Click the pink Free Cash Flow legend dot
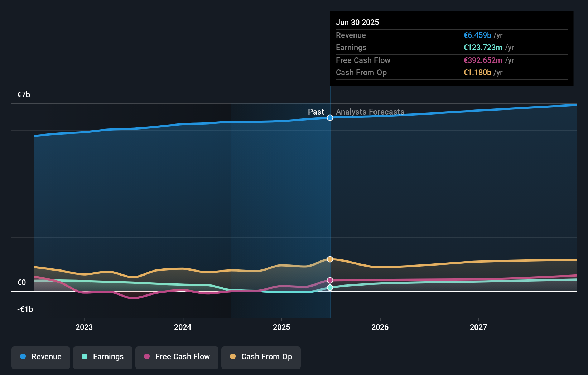Screen dimensions: 588x375 tap(147, 357)
